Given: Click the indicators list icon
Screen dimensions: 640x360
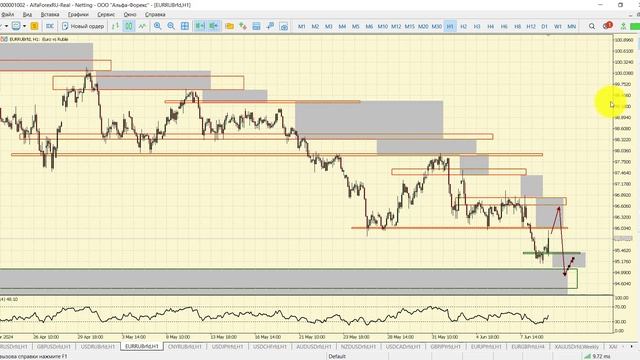Looking at the screenshot, I should point(243,26).
